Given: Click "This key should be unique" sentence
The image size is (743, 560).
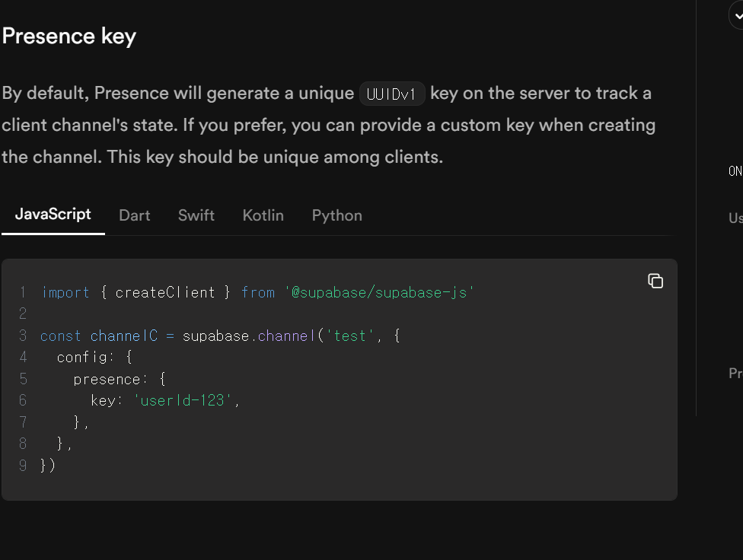Looking at the screenshot, I should point(275,157).
